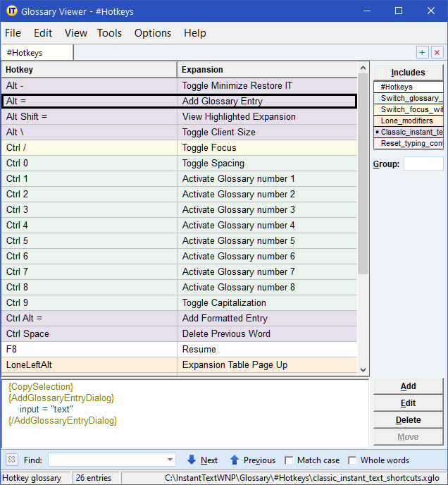Click the Edit button on the right panel
The width and height of the screenshot is (448, 485).
click(x=408, y=403)
